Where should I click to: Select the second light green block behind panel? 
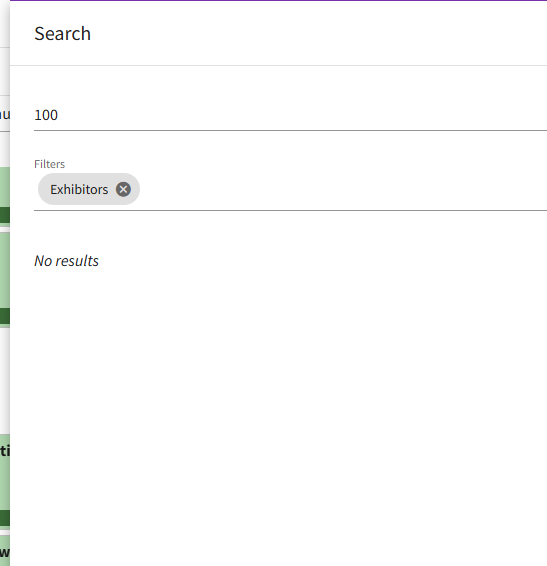[x=5, y=270]
